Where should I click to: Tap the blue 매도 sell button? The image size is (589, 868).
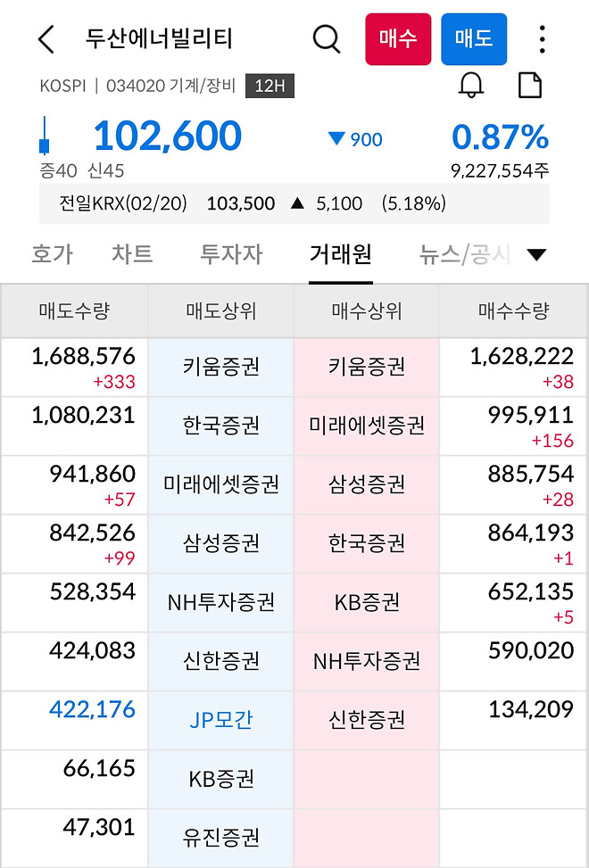point(474,39)
